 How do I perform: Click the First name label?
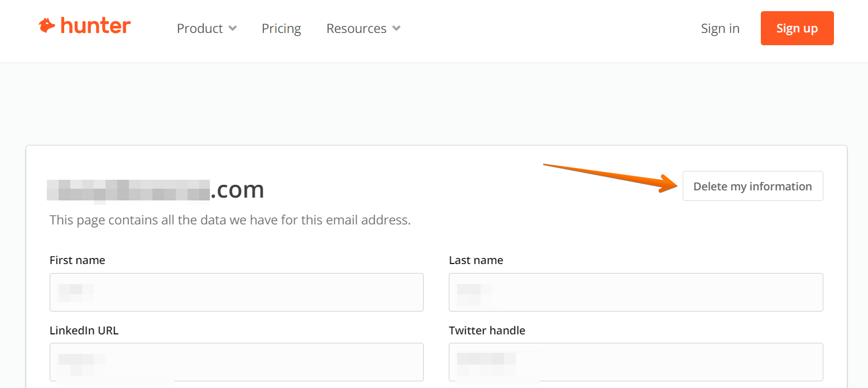(x=77, y=260)
